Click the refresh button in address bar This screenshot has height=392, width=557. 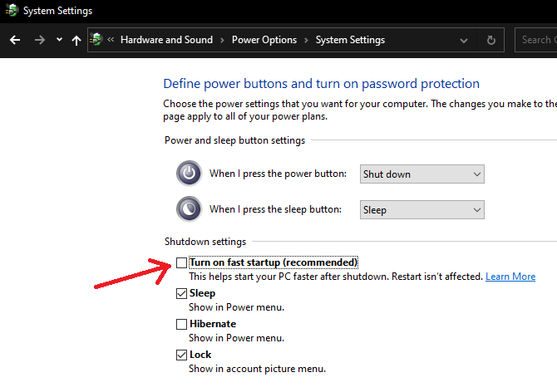point(490,40)
